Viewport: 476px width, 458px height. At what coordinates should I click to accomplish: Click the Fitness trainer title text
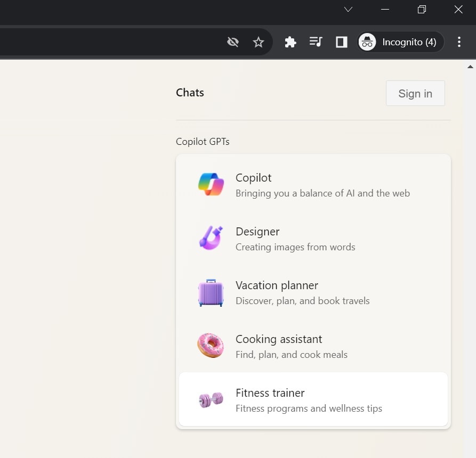point(270,393)
